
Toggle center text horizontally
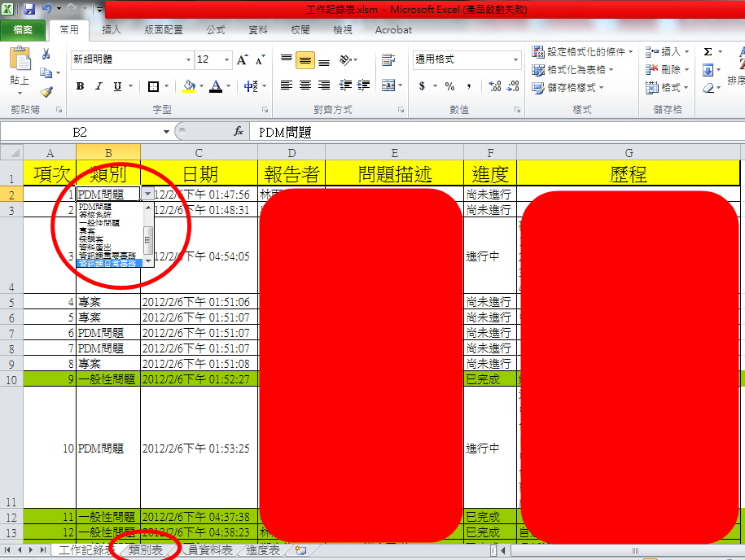(305, 85)
